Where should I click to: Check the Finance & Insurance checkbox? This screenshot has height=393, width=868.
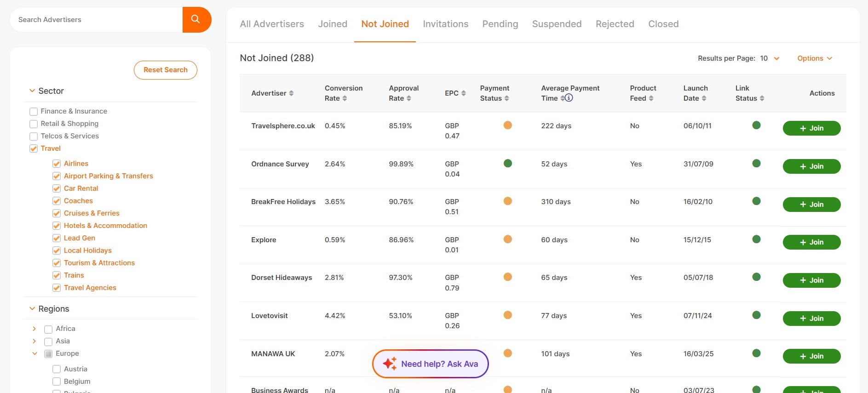point(34,112)
